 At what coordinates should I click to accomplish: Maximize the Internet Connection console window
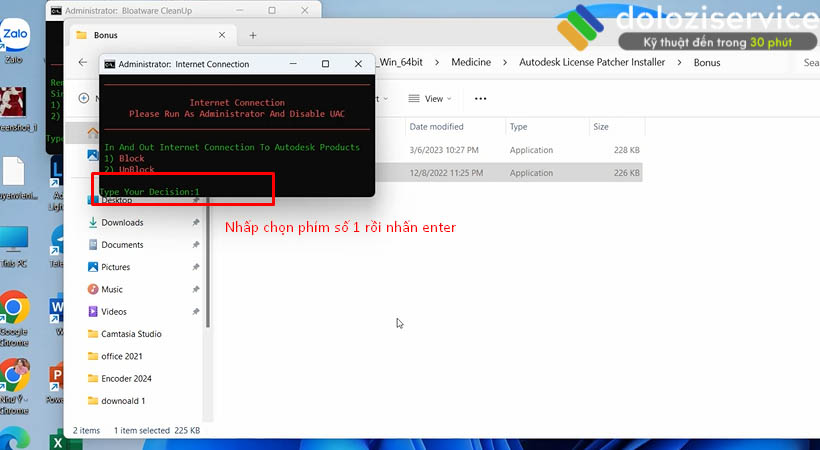(325, 64)
